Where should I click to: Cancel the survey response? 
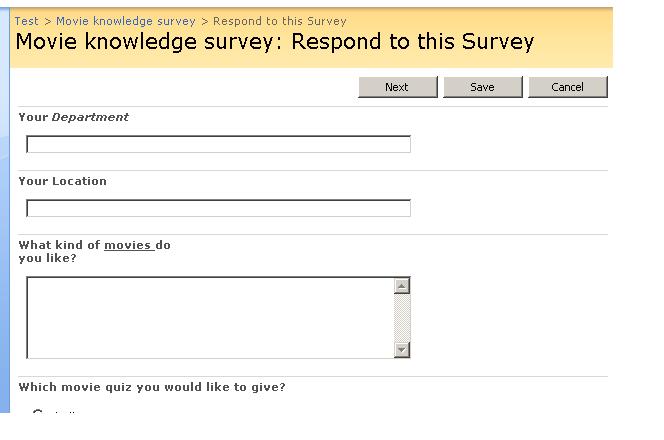(x=568, y=87)
